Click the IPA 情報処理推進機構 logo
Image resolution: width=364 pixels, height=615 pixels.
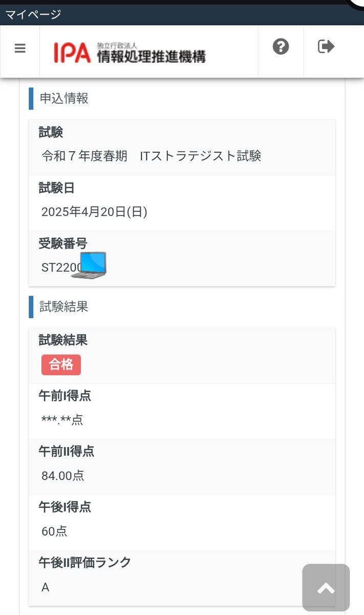tap(130, 52)
